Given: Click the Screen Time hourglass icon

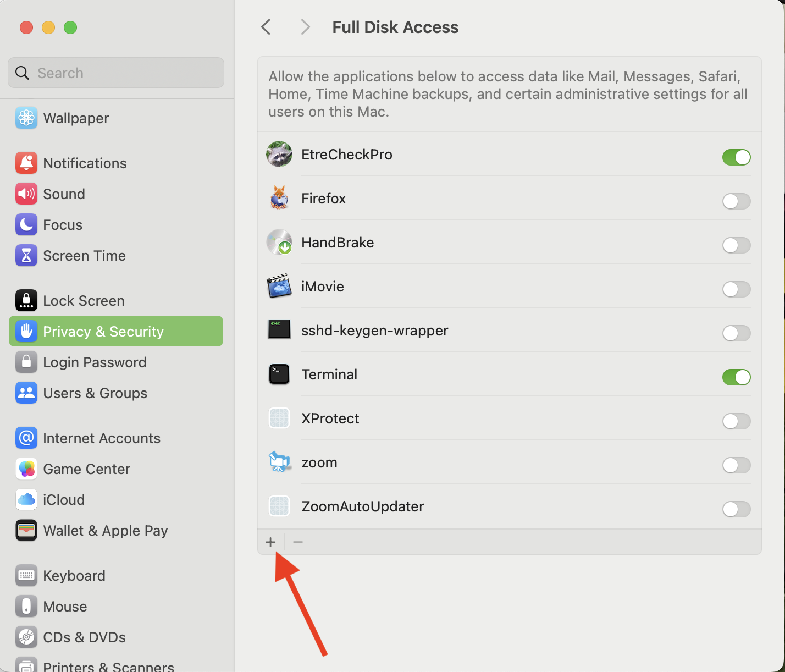Looking at the screenshot, I should click(26, 256).
